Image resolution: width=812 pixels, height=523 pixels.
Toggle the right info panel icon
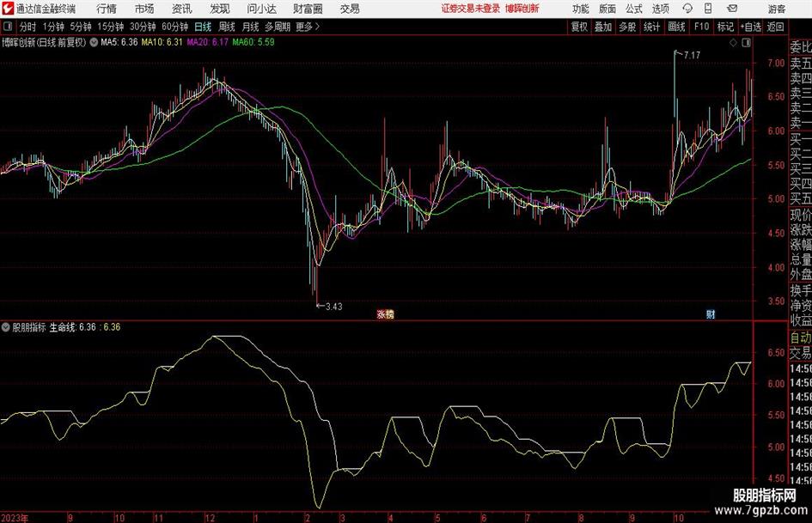[x=746, y=43]
